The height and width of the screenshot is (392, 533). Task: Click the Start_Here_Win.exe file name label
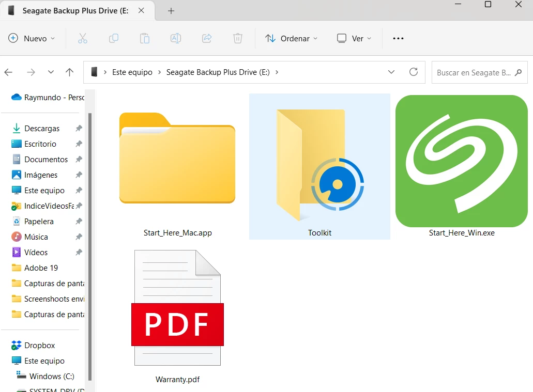[x=462, y=233]
